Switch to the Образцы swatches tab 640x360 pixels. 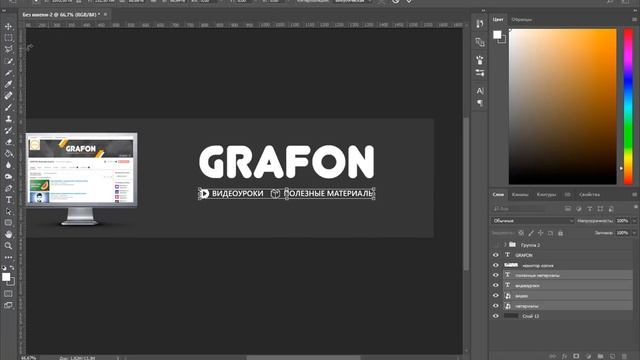point(522,20)
